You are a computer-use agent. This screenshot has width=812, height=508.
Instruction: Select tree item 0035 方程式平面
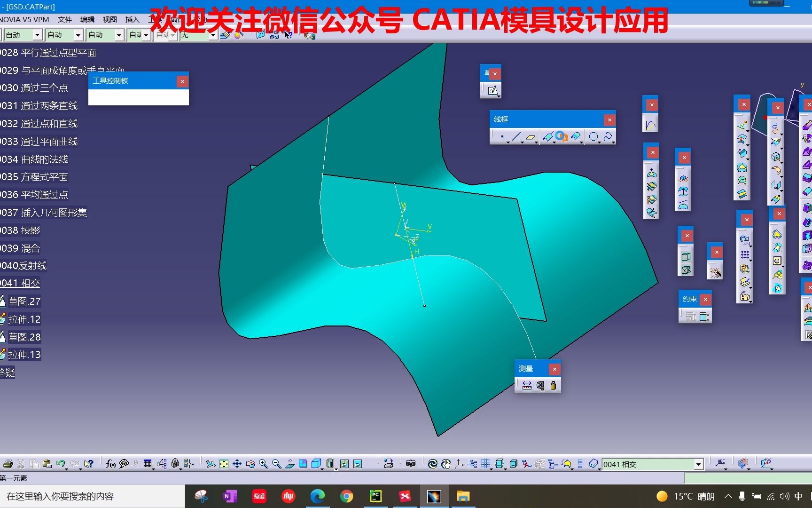pyautogui.click(x=34, y=177)
